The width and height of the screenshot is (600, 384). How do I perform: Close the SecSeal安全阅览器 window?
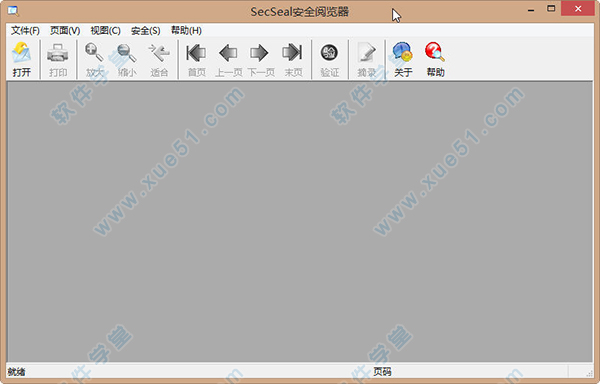point(578,8)
